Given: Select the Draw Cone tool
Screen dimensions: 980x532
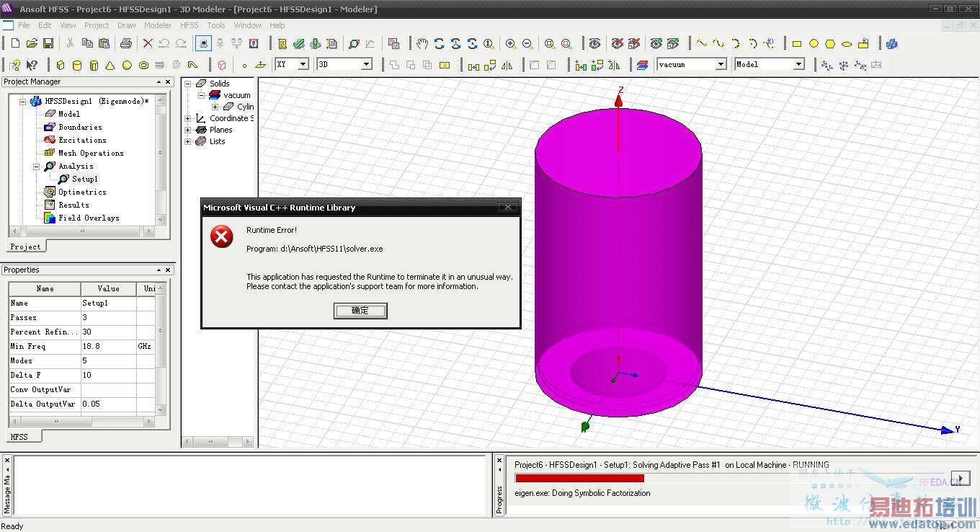Looking at the screenshot, I should pos(110,65).
